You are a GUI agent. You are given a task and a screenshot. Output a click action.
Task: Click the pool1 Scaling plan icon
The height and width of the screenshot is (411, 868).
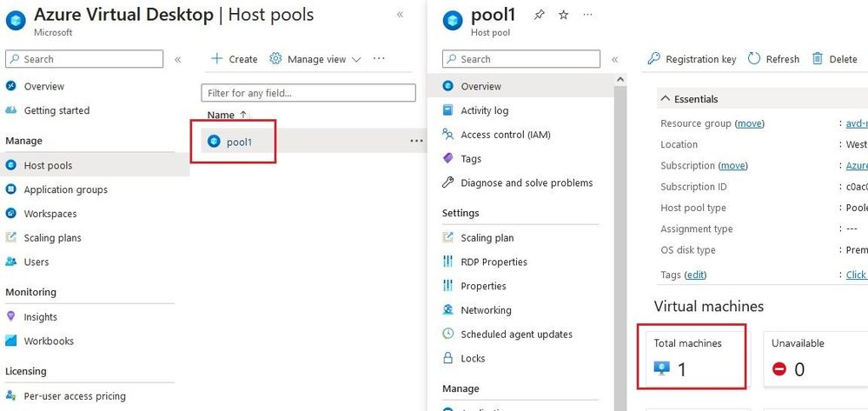coord(447,237)
